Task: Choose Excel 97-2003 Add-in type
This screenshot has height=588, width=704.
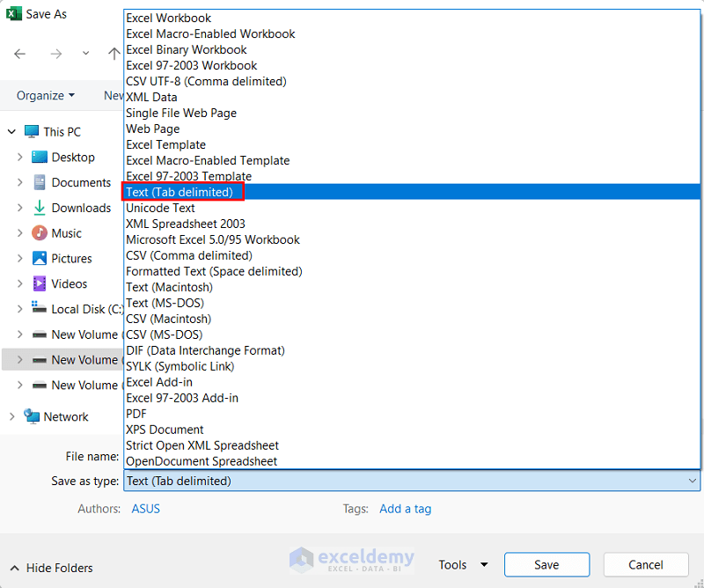Action: [412, 398]
